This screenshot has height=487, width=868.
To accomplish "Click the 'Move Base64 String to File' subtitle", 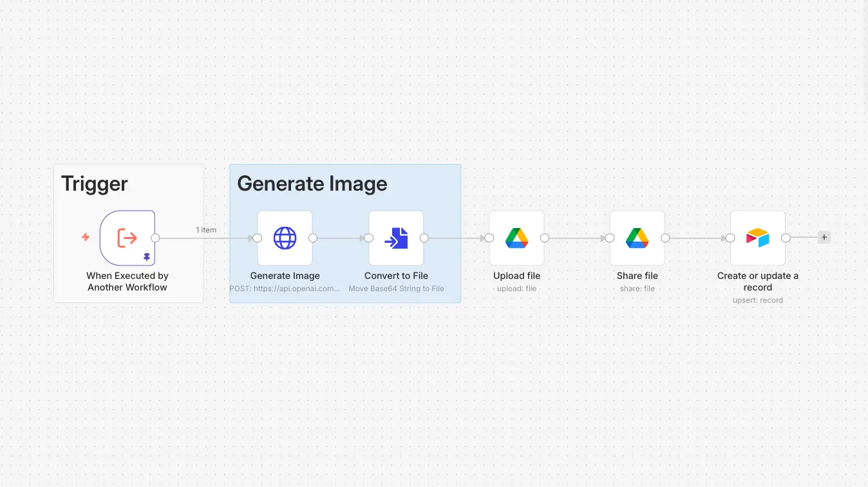I will (396, 289).
